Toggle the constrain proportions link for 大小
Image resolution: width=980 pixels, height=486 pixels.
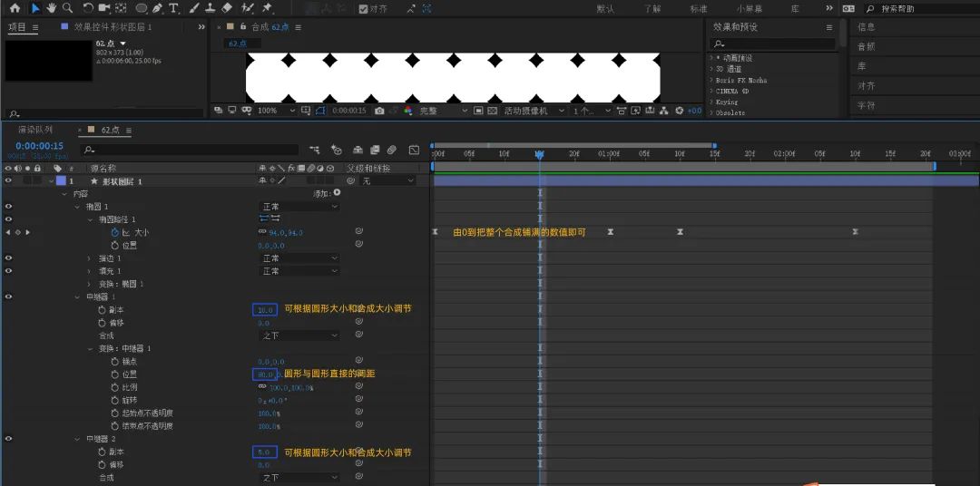(262, 232)
